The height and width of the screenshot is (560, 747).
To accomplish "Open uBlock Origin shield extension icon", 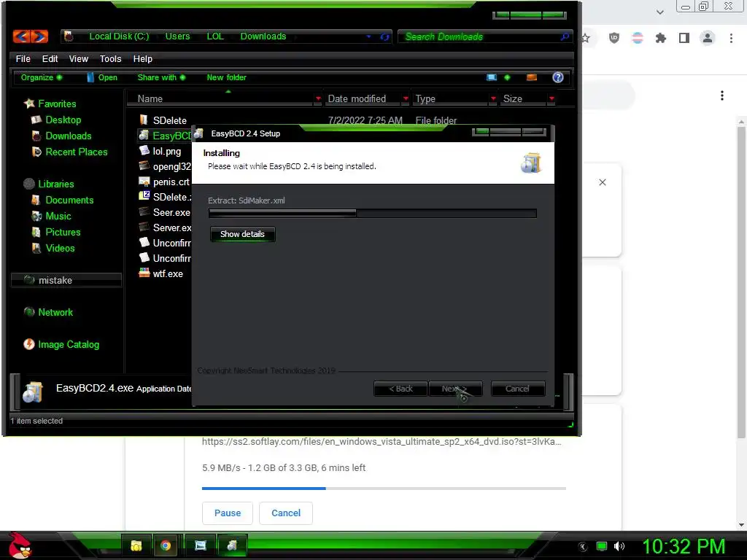I will pyautogui.click(x=614, y=38).
